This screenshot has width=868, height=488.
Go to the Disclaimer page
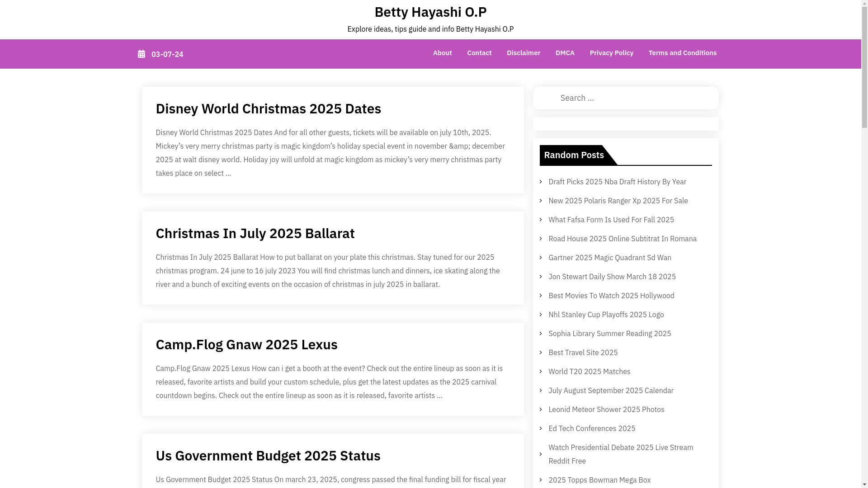[x=523, y=53]
